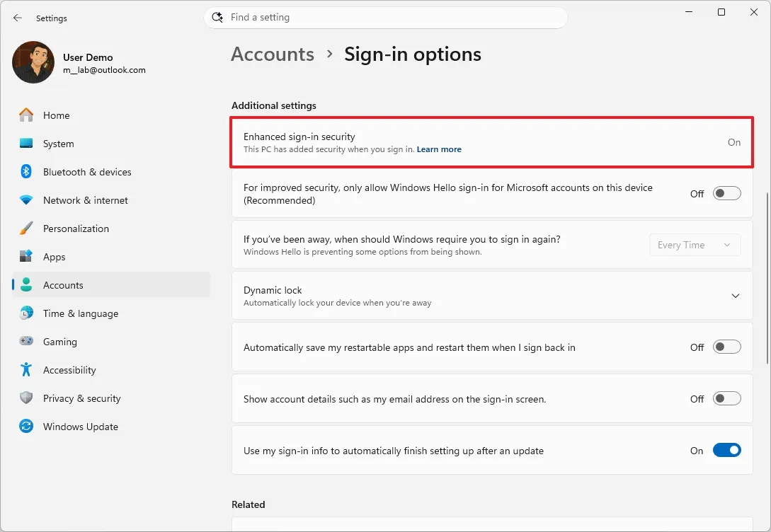Click the search magnifier icon
771x532 pixels.
217,17
